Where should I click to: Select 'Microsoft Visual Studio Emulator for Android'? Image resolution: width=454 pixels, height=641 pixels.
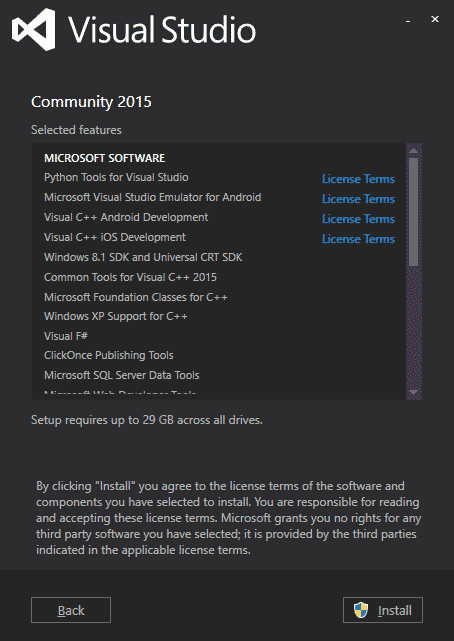(152, 197)
